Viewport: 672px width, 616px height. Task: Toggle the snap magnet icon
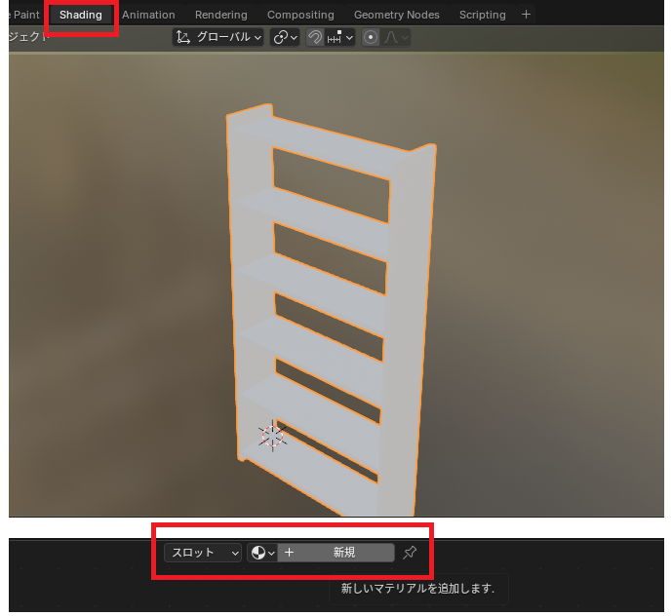click(x=315, y=37)
